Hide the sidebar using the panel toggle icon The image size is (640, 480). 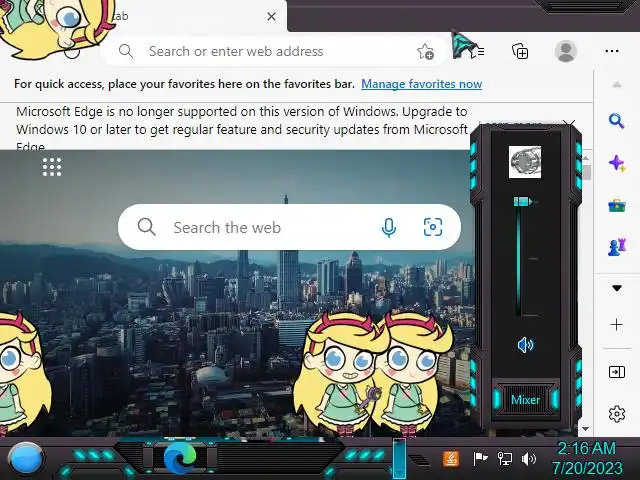tap(616, 372)
